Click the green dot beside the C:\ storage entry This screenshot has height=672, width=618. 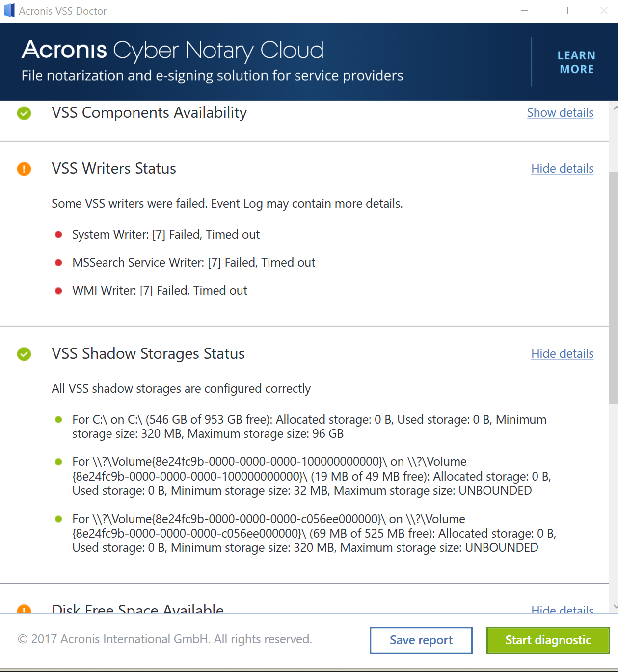point(58,420)
